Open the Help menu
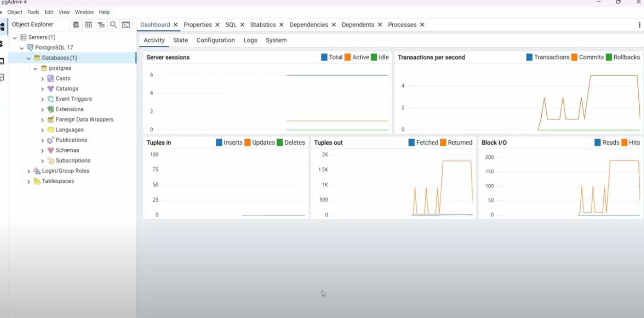The image size is (644, 318). (104, 12)
